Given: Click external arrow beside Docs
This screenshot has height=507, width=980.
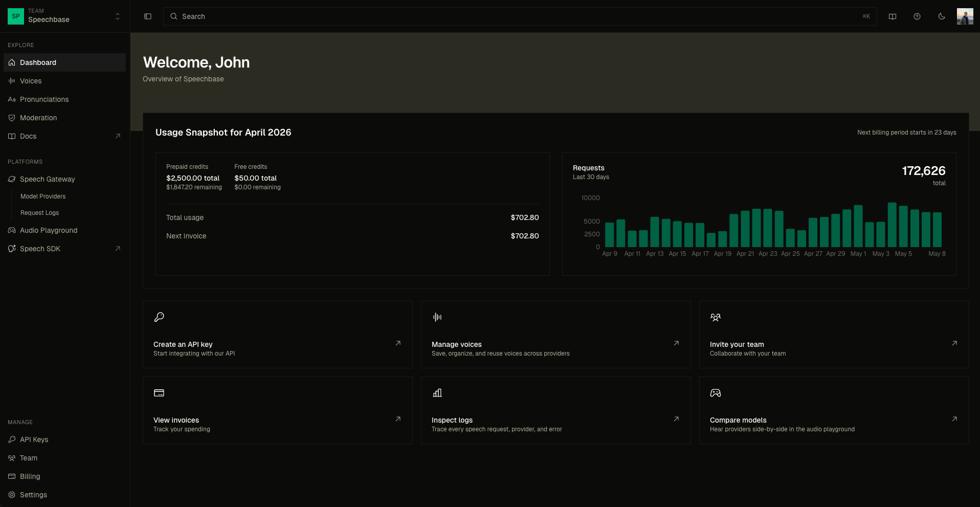Looking at the screenshot, I should point(118,136).
